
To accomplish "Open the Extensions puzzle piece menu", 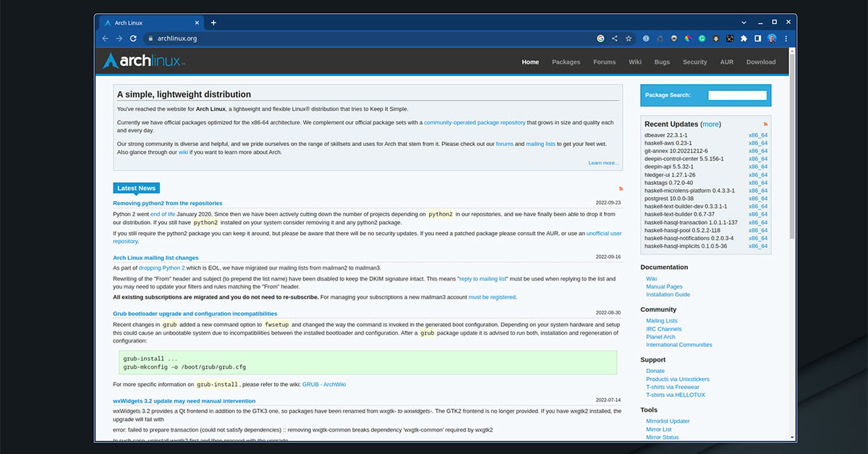I will 744,38.
